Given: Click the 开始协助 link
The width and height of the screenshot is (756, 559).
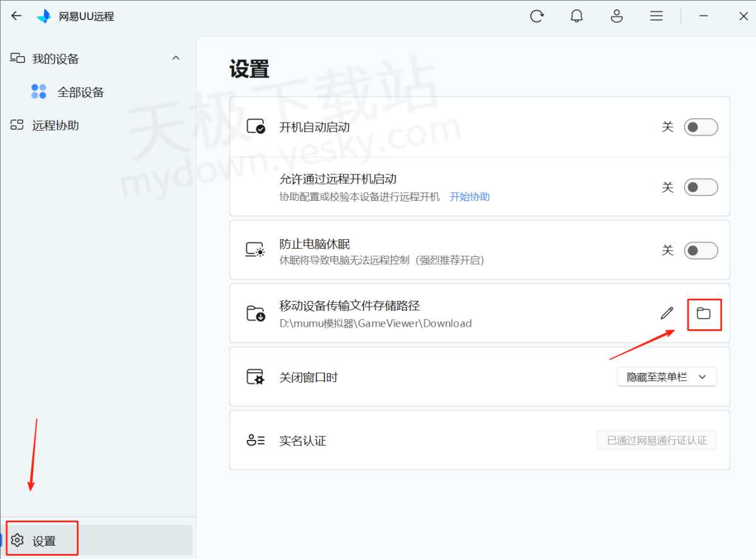Looking at the screenshot, I should tap(469, 196).
